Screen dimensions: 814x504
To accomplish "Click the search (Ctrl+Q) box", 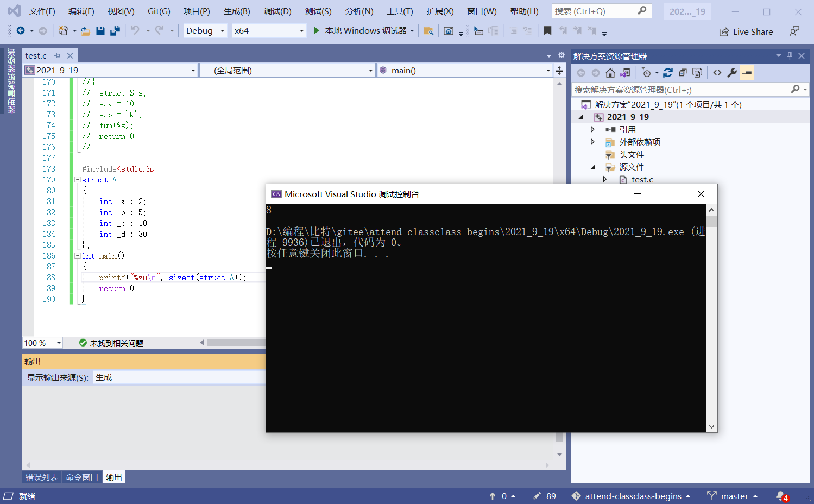I will click(x=602, y=11).
